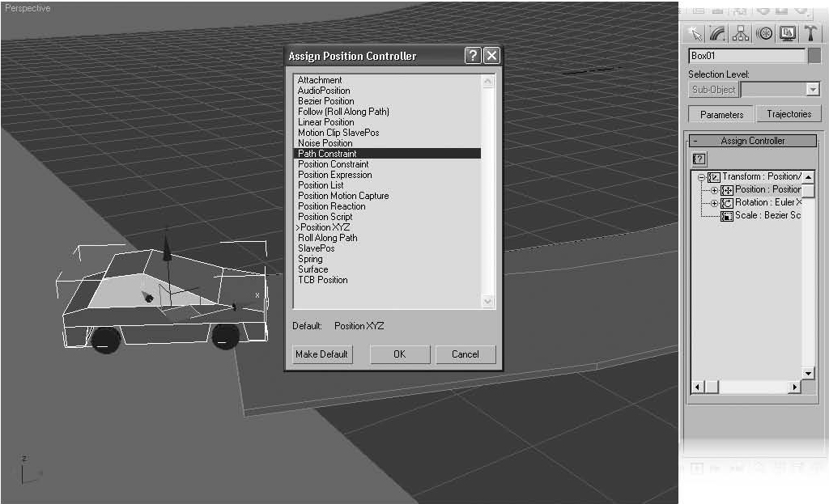
Task: Pick Noise Position controller entry
Action: [x=325, y=143]
